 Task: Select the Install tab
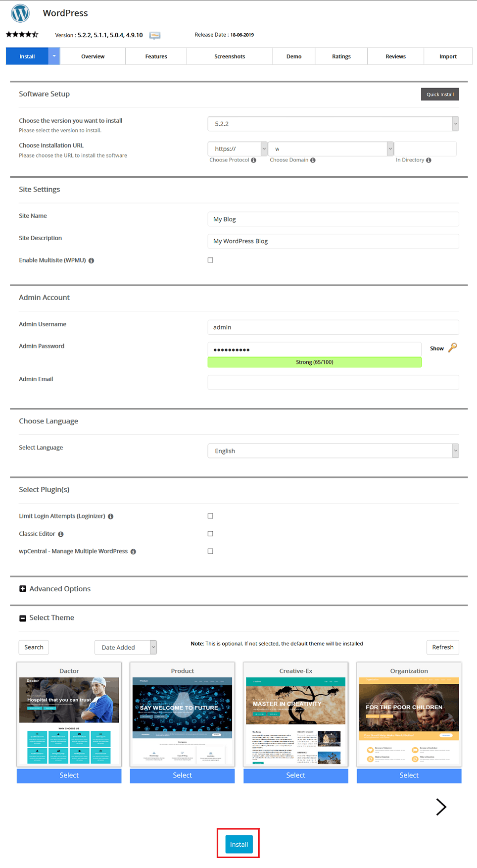[27, 56]
